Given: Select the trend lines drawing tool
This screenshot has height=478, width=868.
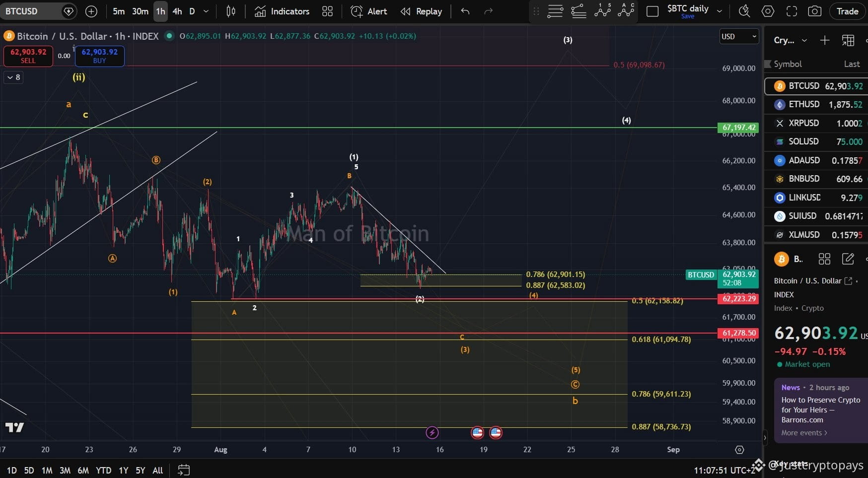Looking at the screenshot, I should click(x=579, y=11).
